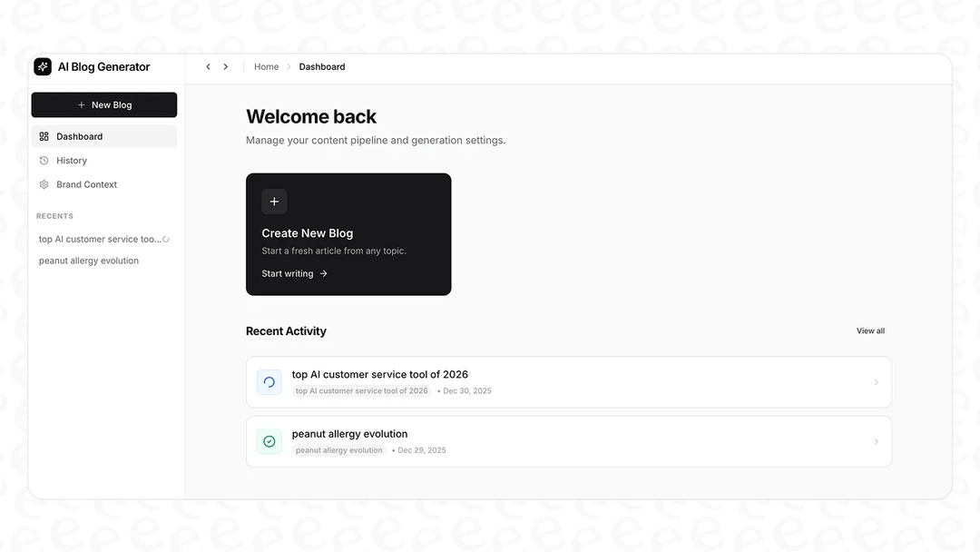Go to Home in the breadcrumb
Image resolution: width=980 pixels, height=552 pixels.
pos(266,66)
